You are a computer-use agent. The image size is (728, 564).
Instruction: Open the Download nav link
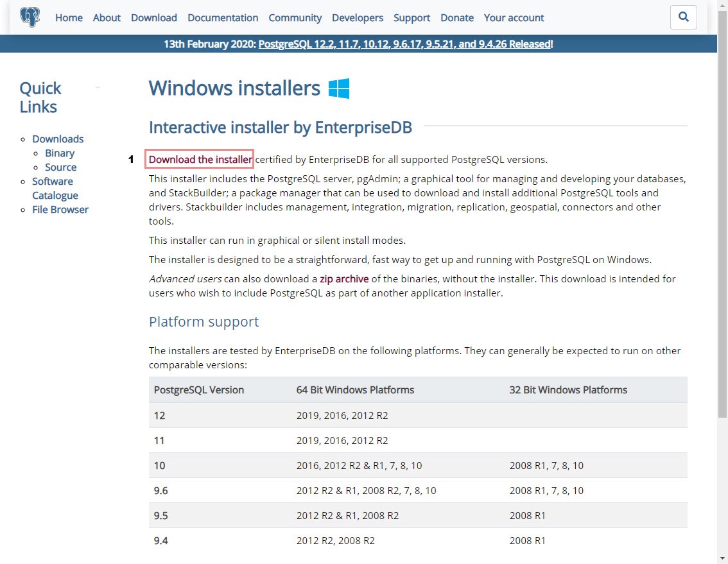pyautogui.click(x=154, y=18)
